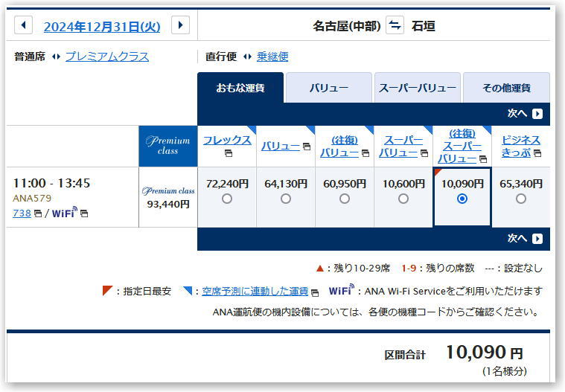Click red triangle 残り10-29席 legend
Viewport: 565px width, 392px height.
point(319,269)
